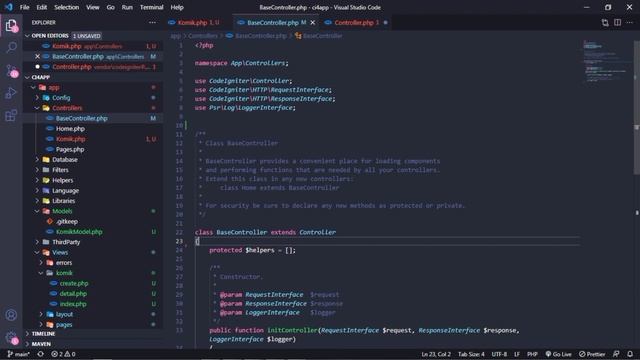640x360 pixels.
Task: Open the Run and Debug view icon
Action: coord(11,93)
